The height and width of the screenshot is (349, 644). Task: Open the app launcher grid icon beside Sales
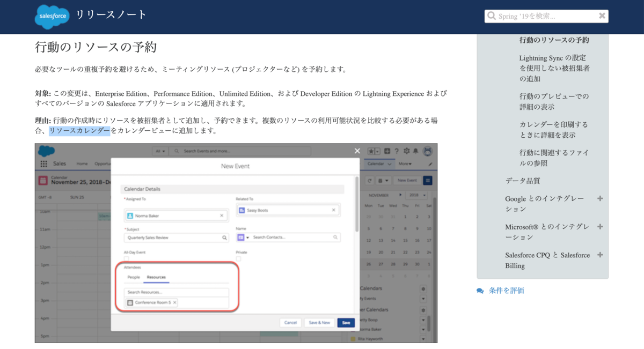[x=44, y=164]
